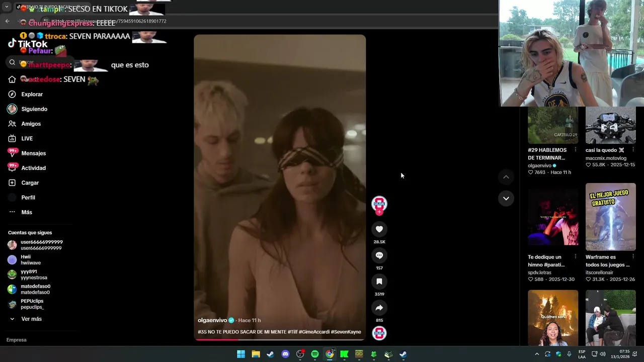This screenshot has width=644, height=362.
Task: Click spdv.letras author name
Action: pos(539,273)
